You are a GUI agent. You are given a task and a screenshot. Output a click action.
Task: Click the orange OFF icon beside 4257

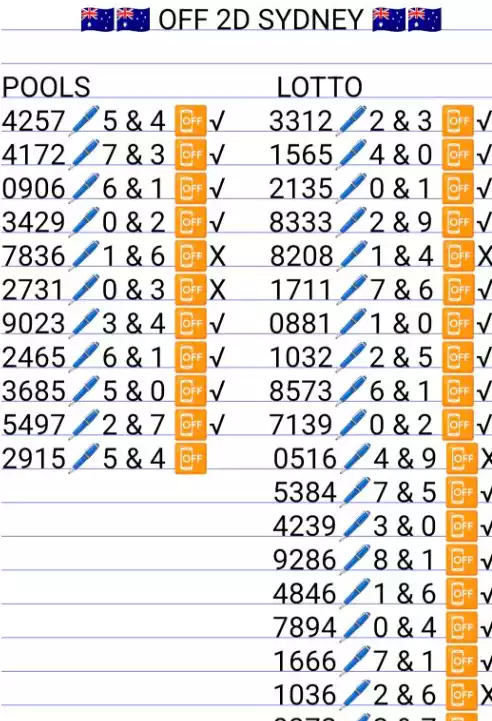(190, 120)
